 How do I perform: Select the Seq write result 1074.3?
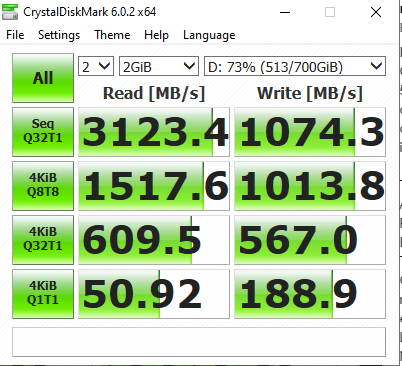pos(310,132)
